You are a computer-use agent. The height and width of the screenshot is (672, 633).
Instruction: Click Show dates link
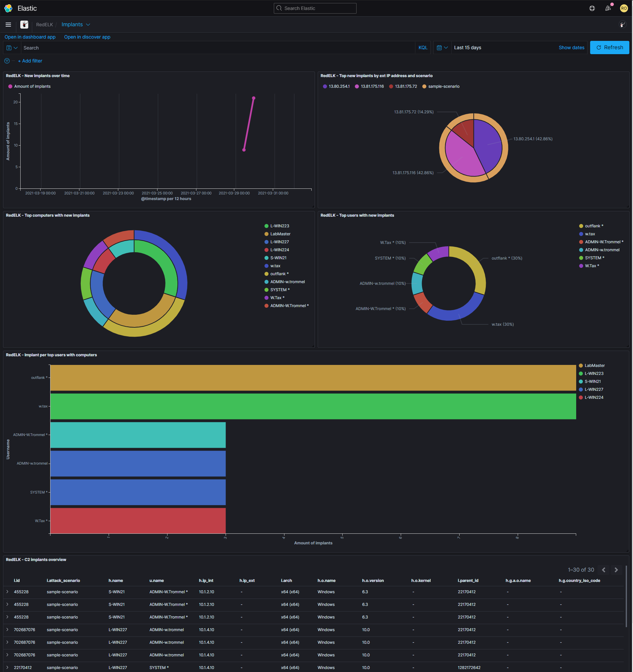click(572, 48)
